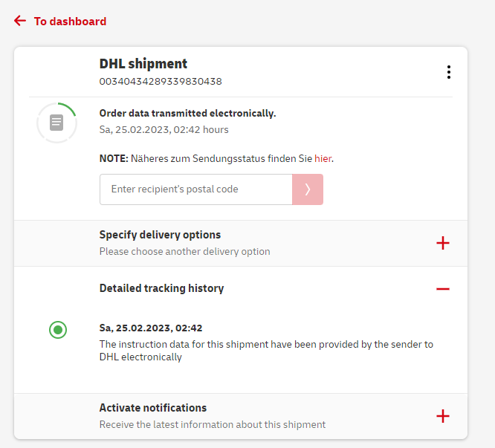Click 'Order data transmitted electronically' status text
The image size is (495, 448).
187,114
